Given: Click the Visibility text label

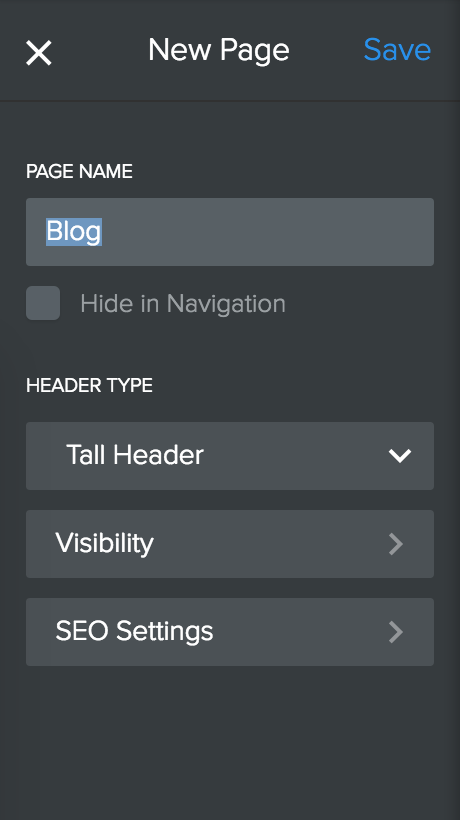Looking at the screenshot, I should pos(105,543).
